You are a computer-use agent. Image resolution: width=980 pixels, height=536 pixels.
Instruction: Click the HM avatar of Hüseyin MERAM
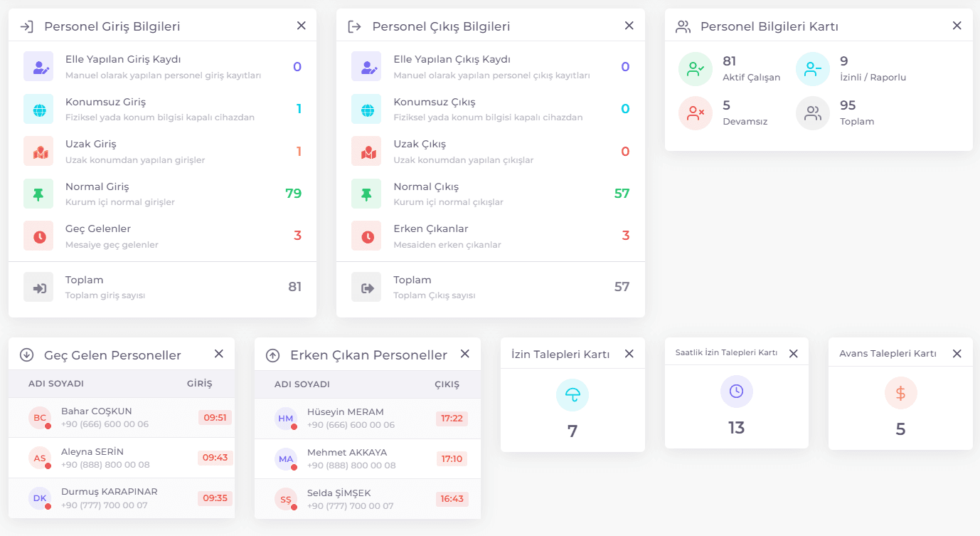click(x=286, y=419)
